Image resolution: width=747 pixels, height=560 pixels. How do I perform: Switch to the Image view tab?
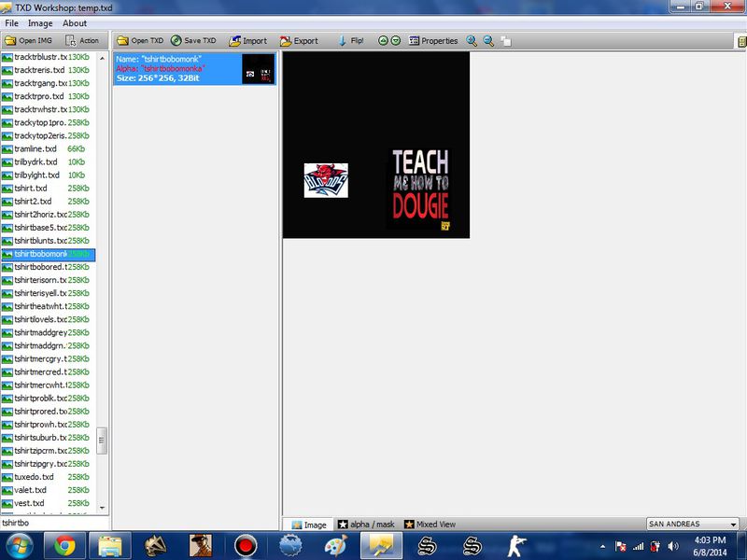309,525
